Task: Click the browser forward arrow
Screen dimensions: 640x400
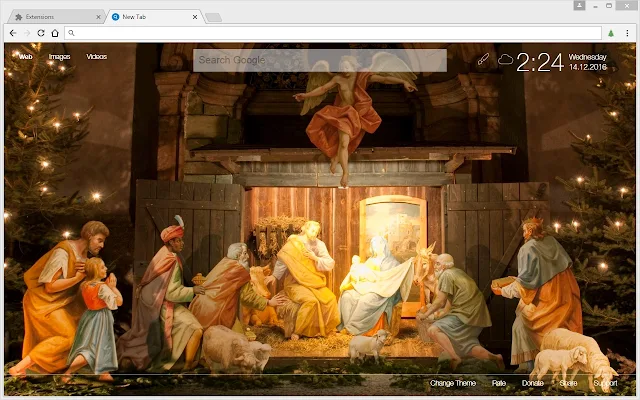Action: [27, 33]
